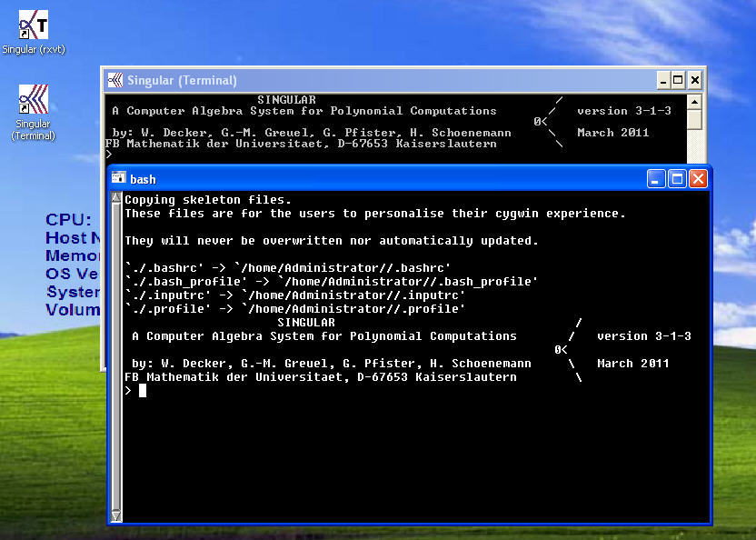Click 'version 3-1-3' in Singular (Terminal) window

pyautogui.click(x=624, y=111)
